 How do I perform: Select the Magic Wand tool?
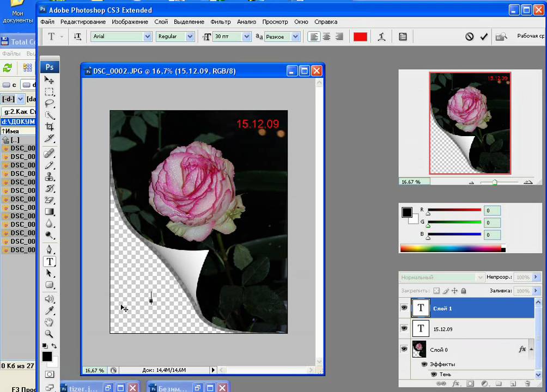tap(49, 115)
